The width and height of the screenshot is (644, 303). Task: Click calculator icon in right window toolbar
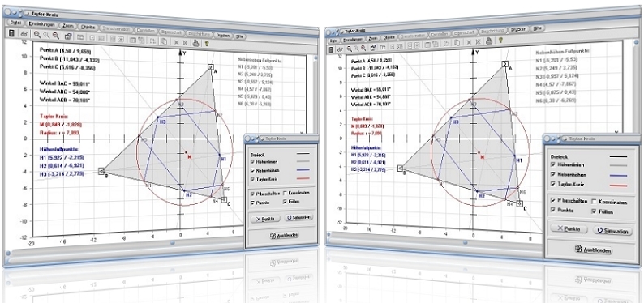click(x=331, y=50)
